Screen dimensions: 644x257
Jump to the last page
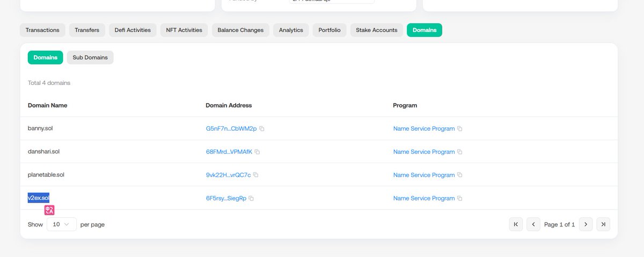click(603, 224)
